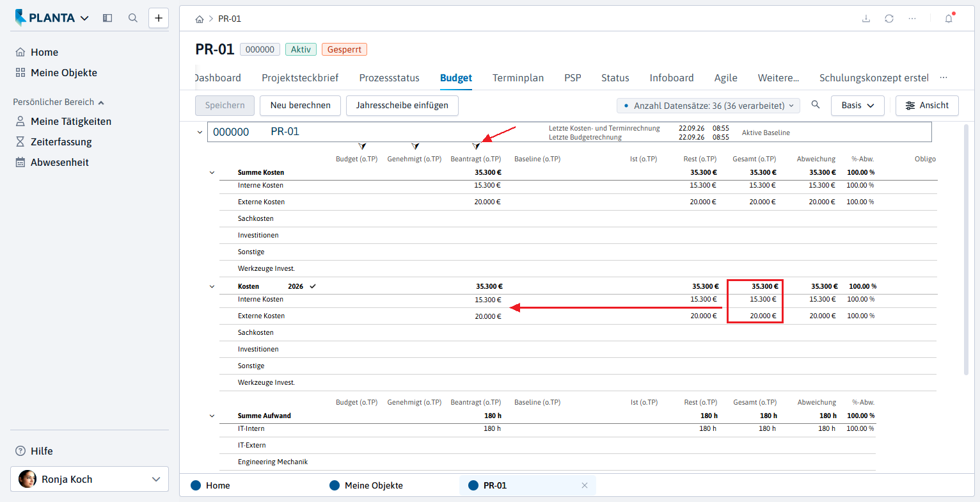Click the PLANTA logo
Viewport: 980px width, 502px height.
[x=45, y=18]
